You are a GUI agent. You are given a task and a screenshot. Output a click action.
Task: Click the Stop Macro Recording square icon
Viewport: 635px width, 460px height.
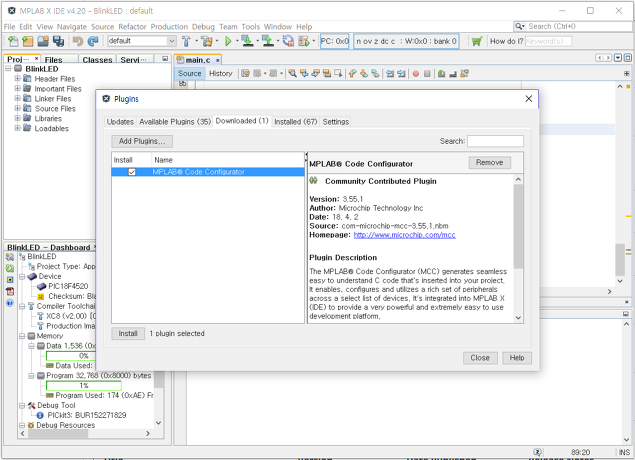pyautogui.click(x=427, y=74)
